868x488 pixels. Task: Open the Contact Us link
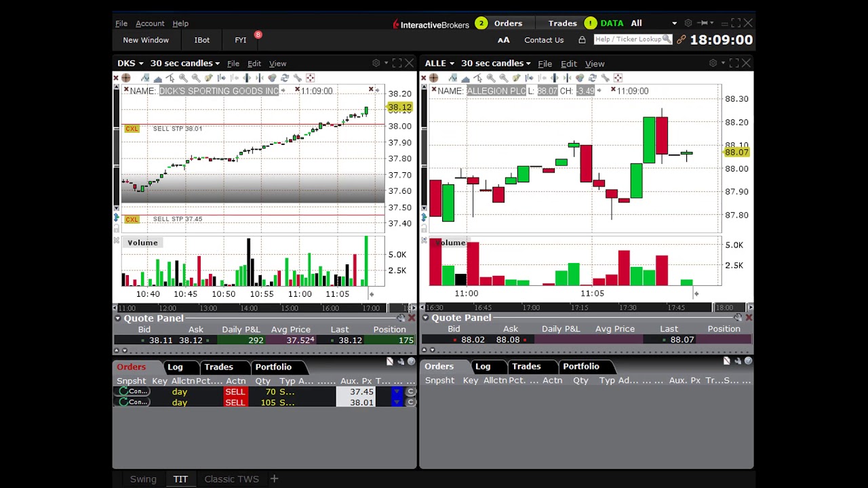544,40
